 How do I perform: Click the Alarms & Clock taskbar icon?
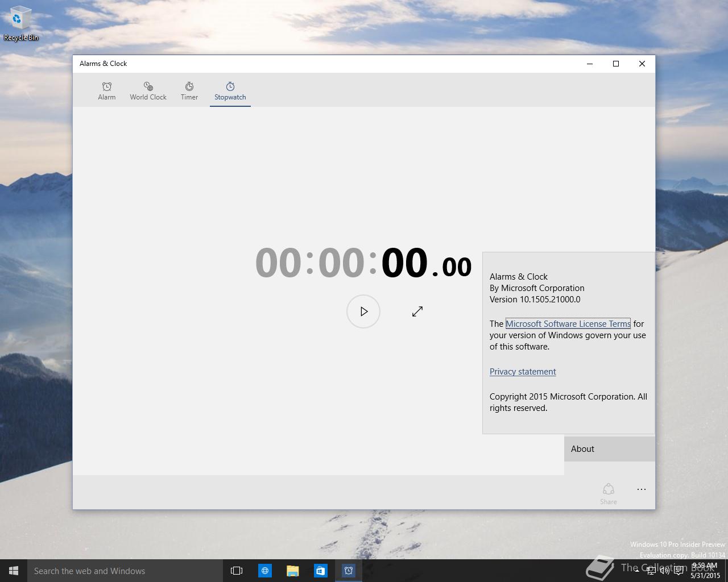point(349,571)
